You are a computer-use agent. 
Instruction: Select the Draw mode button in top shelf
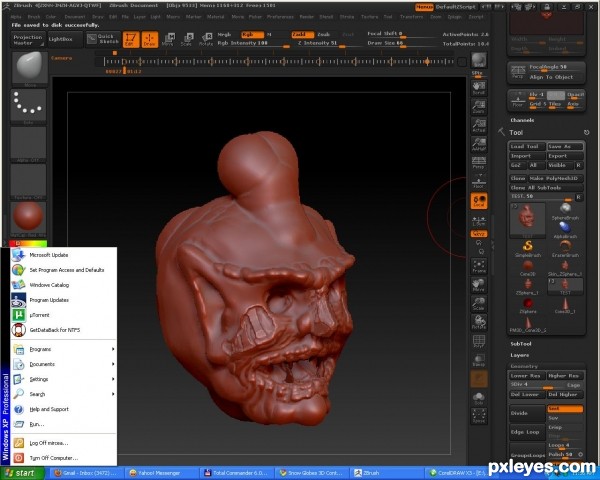(150, 39)
